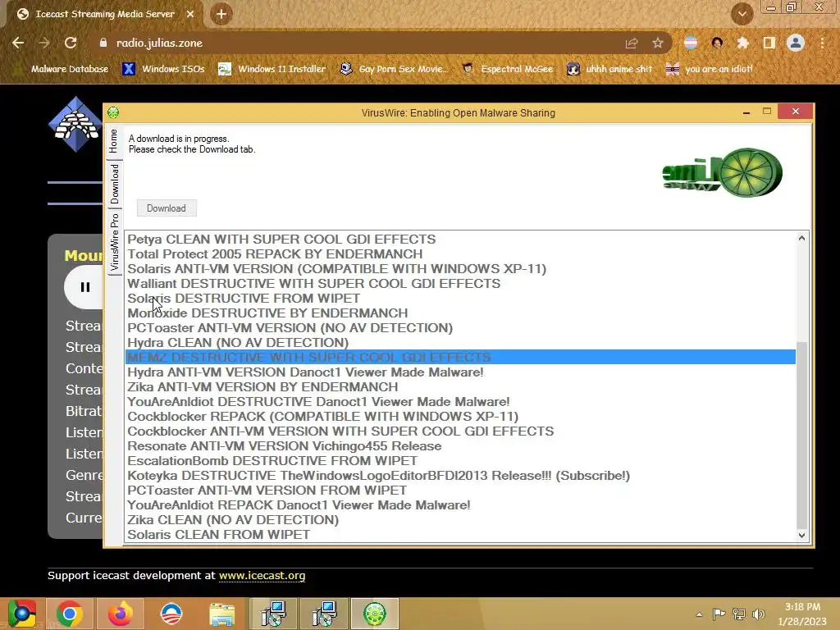Open Google Chrome from the taskbar
Viewport: 840px width, 630px height.
[70, 614]
